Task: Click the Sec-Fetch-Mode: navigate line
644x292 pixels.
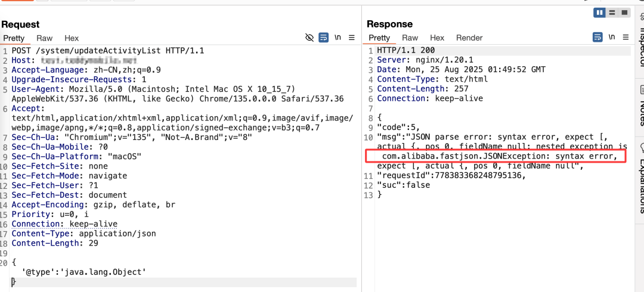Action: tap(69, 176)
